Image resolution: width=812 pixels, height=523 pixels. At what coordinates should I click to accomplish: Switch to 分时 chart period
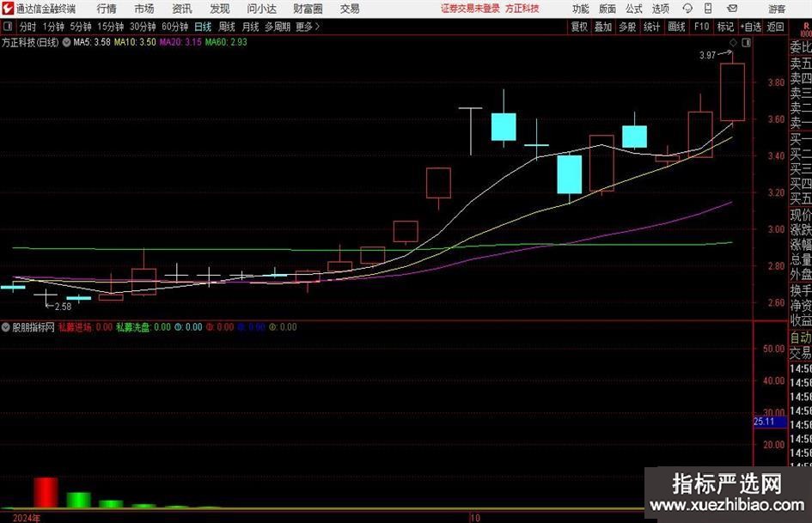coord(28,27)
